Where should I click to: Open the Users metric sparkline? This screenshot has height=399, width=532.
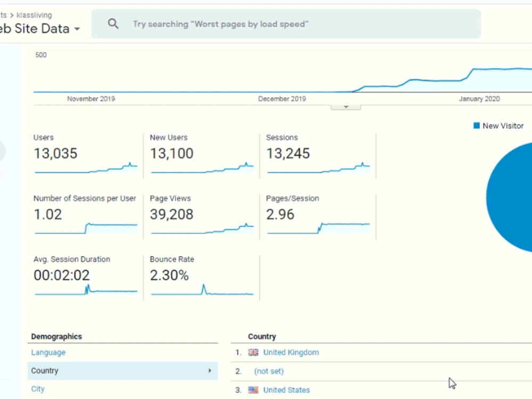click(x=86, y=168)
